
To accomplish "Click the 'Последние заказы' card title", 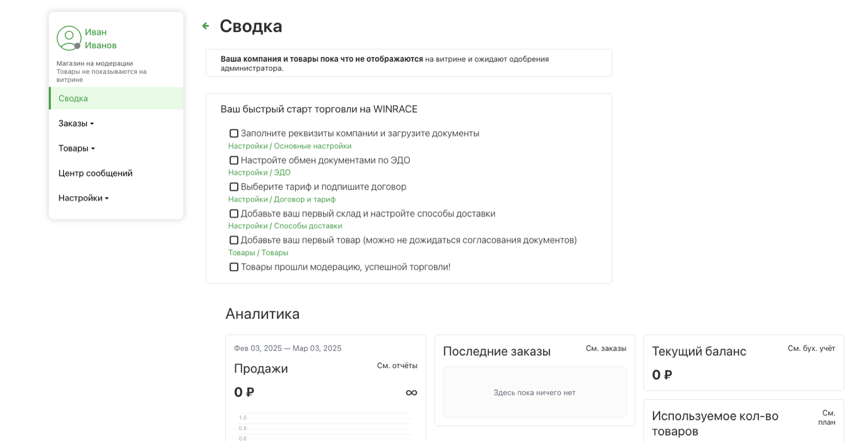I will [x=497, y=351].
